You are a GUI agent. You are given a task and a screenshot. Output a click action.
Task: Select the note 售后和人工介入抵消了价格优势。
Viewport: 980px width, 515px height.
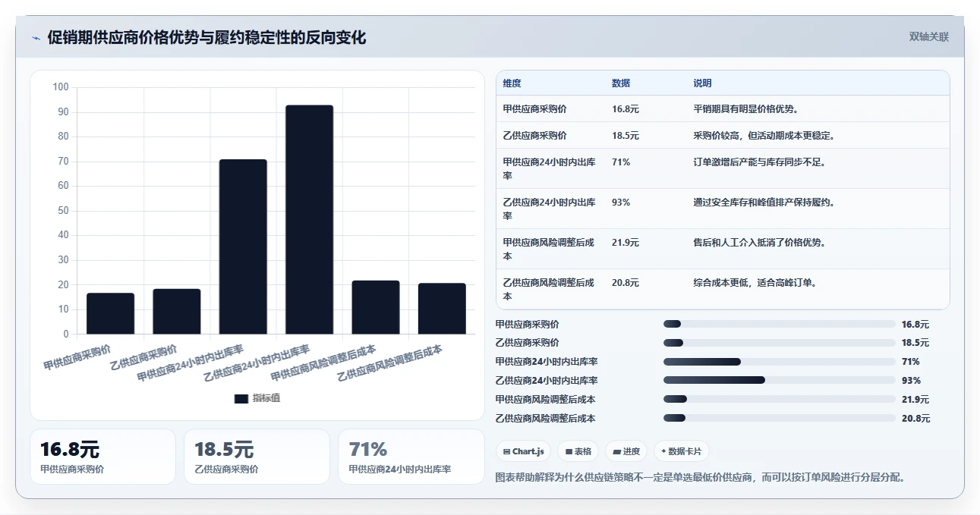(x=759, y=243)
